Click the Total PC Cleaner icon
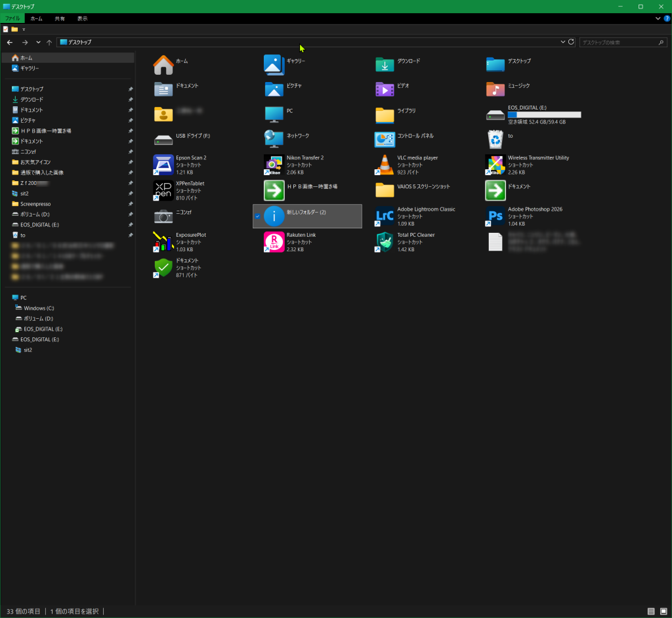This screenshot has width=672, height=618. 385,241
